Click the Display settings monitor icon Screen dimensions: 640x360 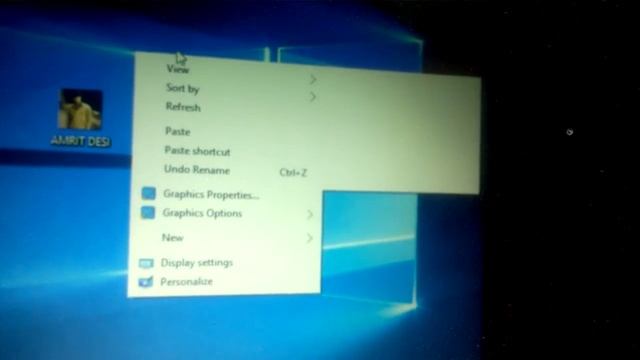146,263
